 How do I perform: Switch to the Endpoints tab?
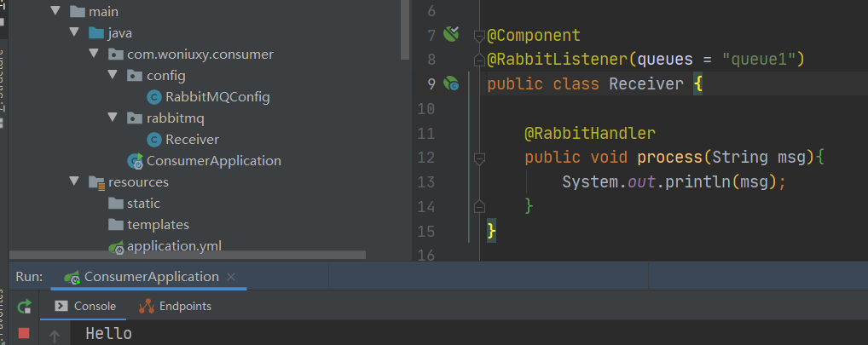tap(175, 306)
